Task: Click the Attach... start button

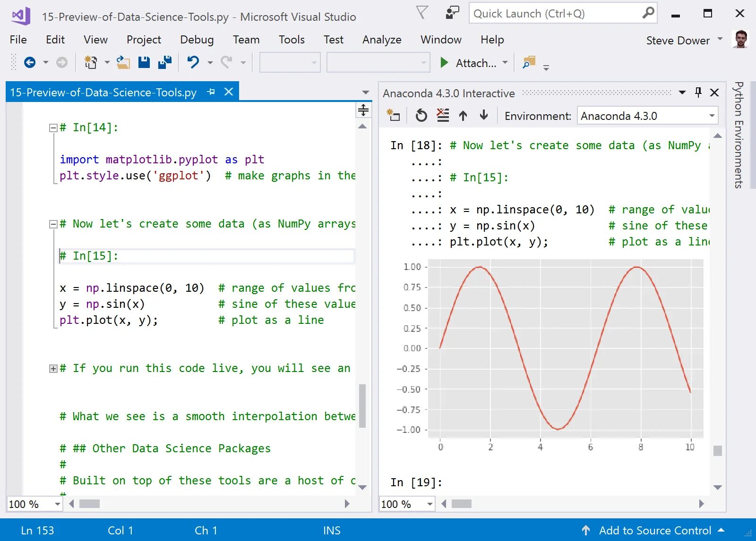Action: [468, 62]
